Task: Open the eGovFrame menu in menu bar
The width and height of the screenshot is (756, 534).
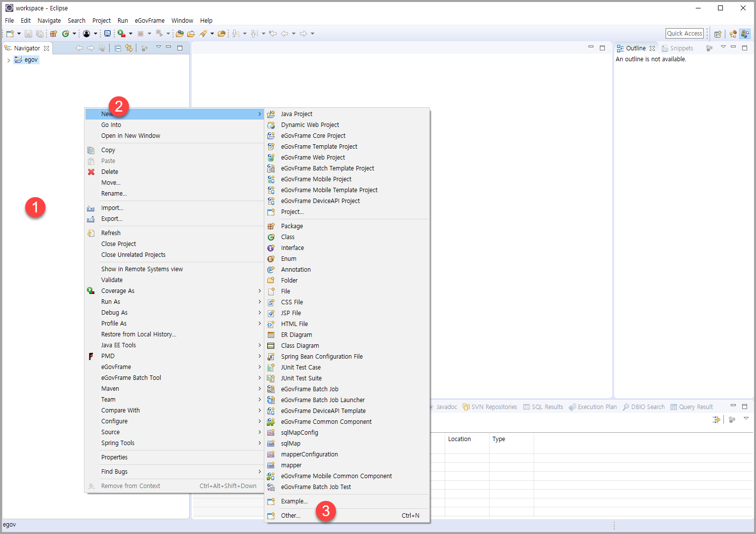Action: coord(150,21)
